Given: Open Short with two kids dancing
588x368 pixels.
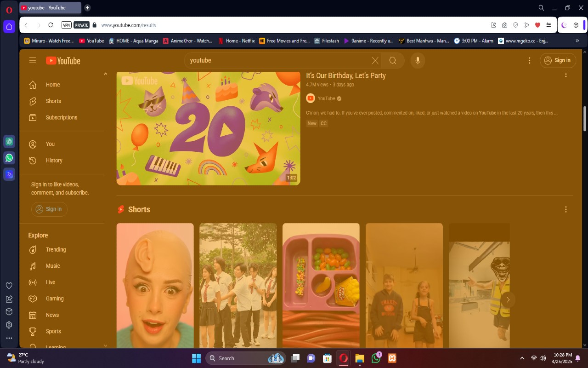Looking at the screenshot, I should click(404, 285).
